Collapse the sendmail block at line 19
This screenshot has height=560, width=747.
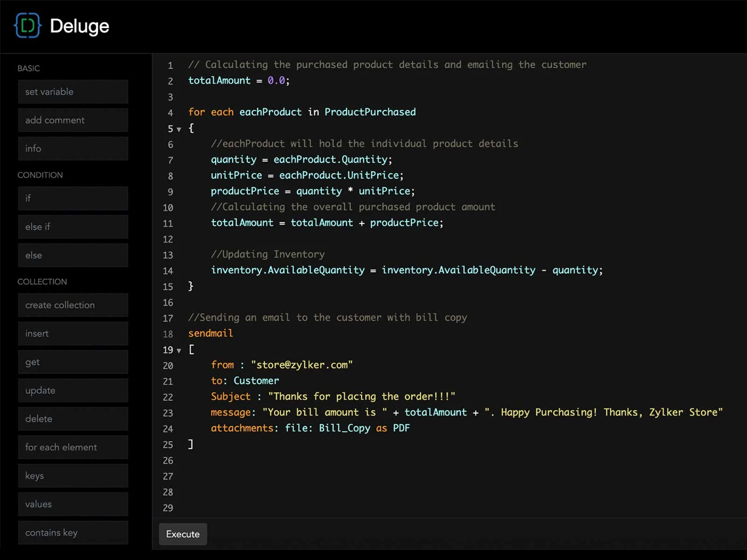coord(179,350)
